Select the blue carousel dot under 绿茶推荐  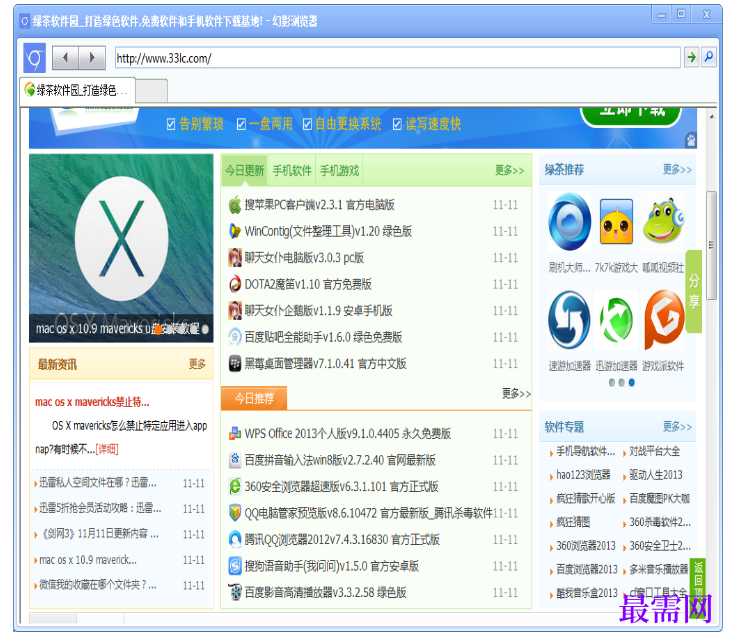click(x=632, y=383)
